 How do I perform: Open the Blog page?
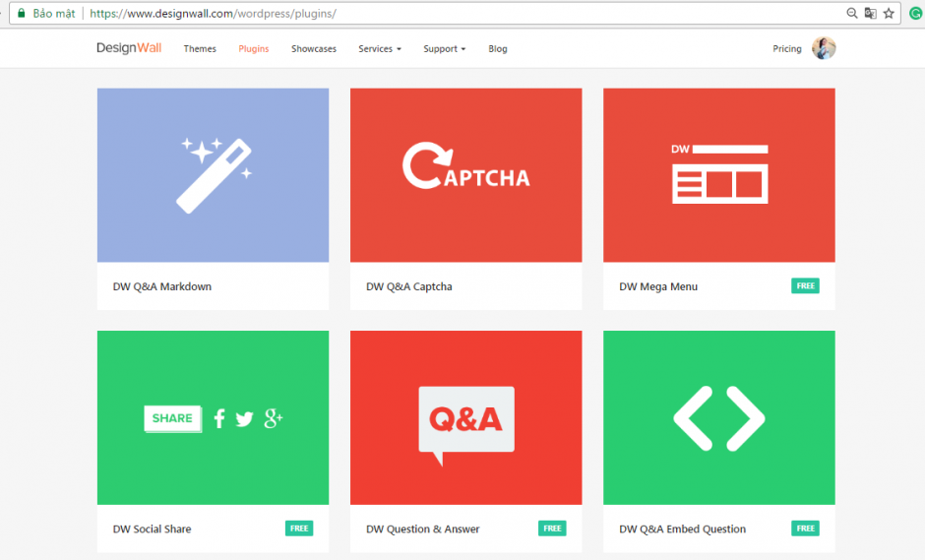pyautogui.click(x=498, y=49)
